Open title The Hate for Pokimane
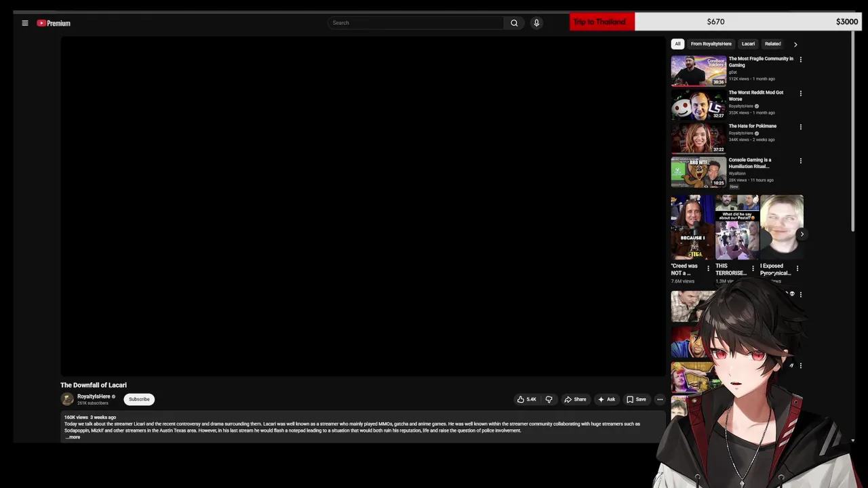This screenshot has width=868, height=488. (753, 126)
